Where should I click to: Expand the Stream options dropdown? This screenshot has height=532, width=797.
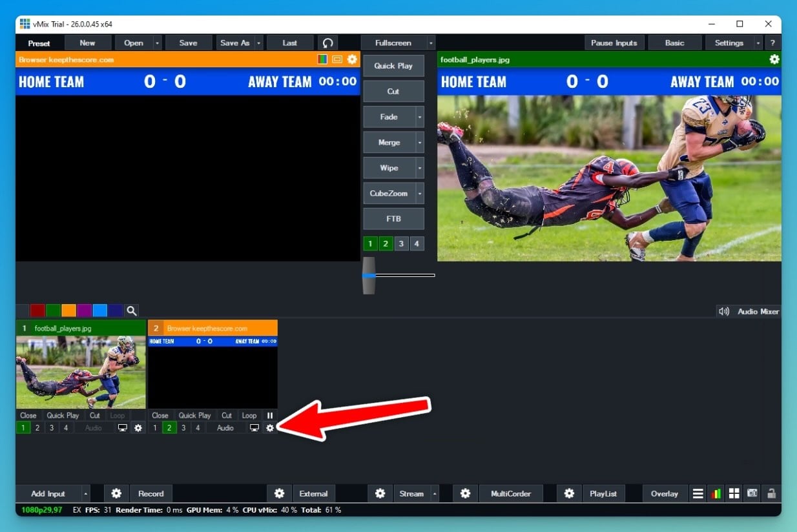pyautogui.click(x=434, y=493)
